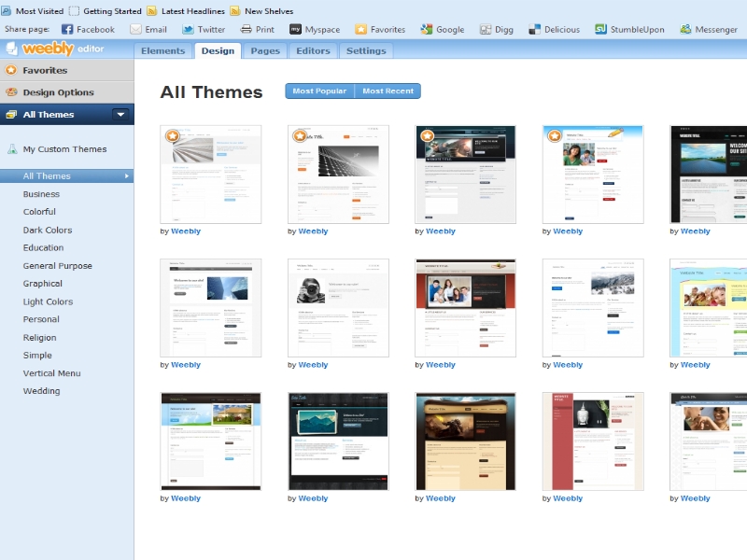Click the StumbleUpon share icon

[x=601, y=29]
